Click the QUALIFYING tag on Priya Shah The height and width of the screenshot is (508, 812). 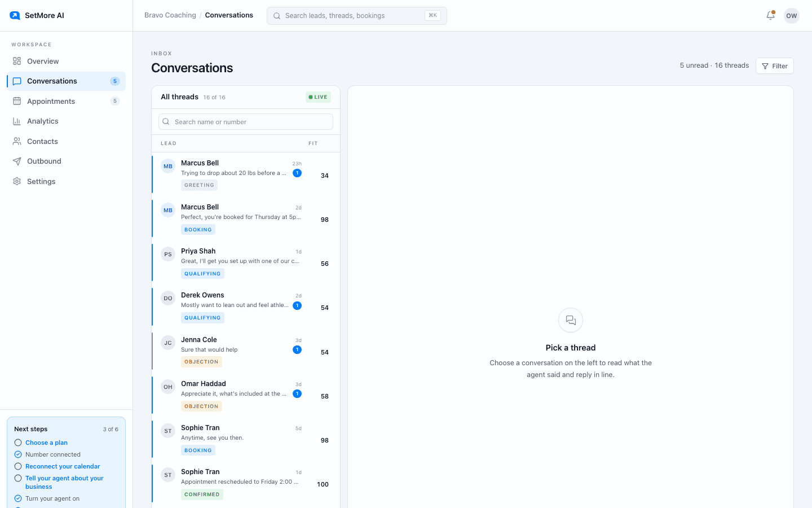click(202, 274)
